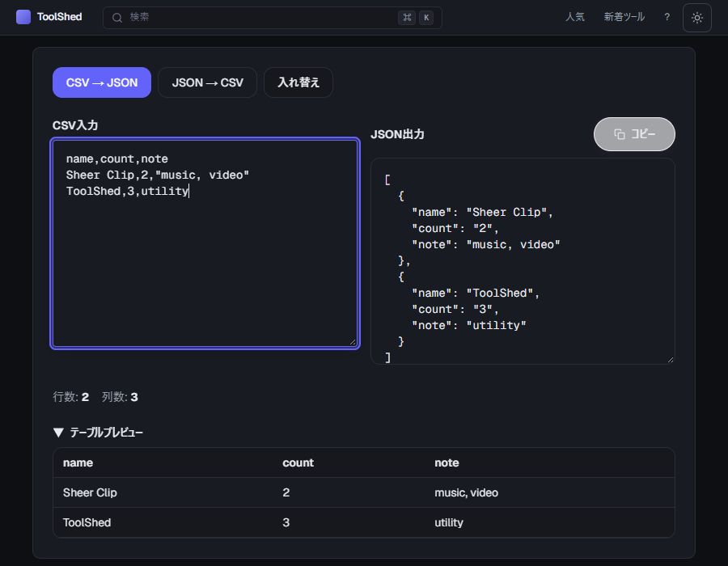728x566 pixels.
Task: Grab the CSV input resize handle
Action: [353, 342]
